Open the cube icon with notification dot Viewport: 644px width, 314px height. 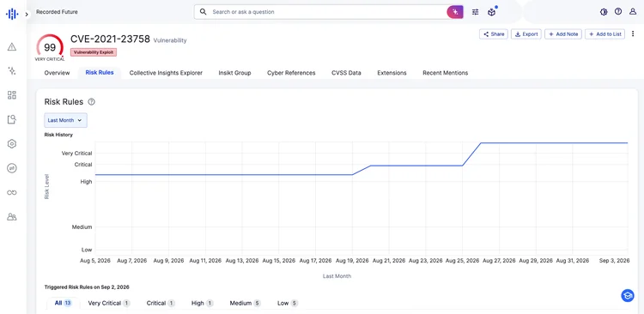[492, 12]
